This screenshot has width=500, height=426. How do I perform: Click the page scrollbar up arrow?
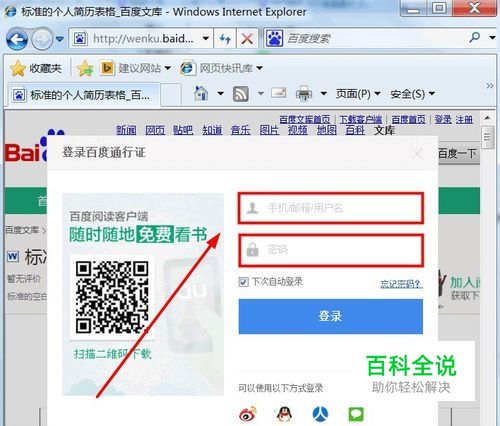(487, 118)
